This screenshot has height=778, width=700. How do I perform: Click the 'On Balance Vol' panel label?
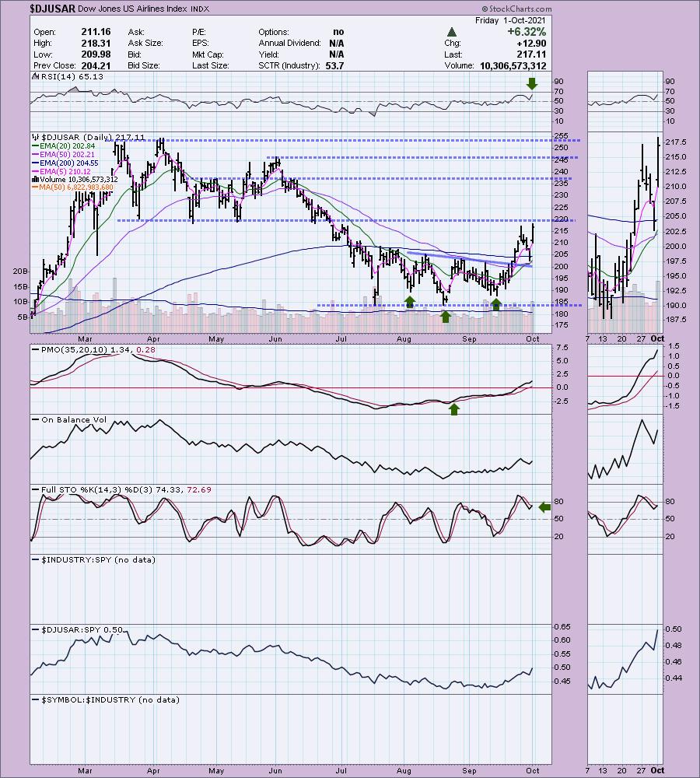point(74,420)
